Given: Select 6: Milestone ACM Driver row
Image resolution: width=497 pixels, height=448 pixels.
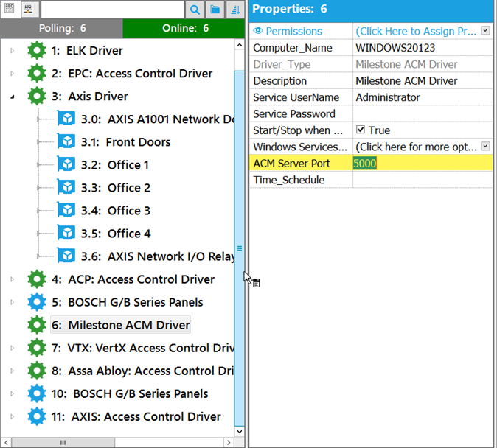Looking at the screenshot, I should point(120,325).
